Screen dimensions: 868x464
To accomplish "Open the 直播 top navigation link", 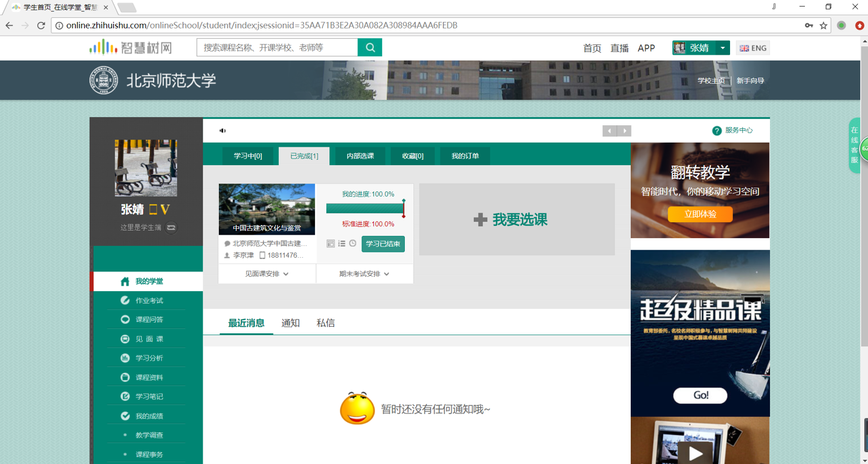I will coord(619,48).
